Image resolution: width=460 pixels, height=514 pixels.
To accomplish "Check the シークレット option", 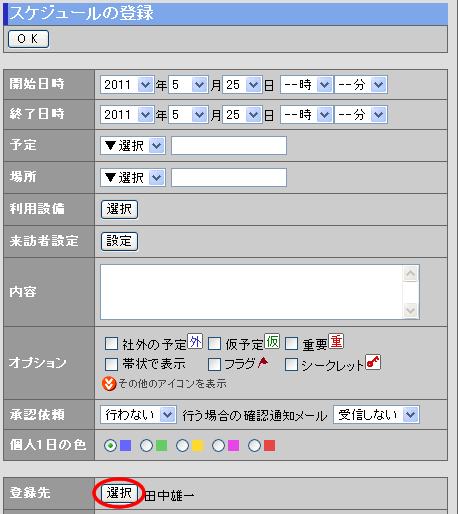I will (291, 364).
